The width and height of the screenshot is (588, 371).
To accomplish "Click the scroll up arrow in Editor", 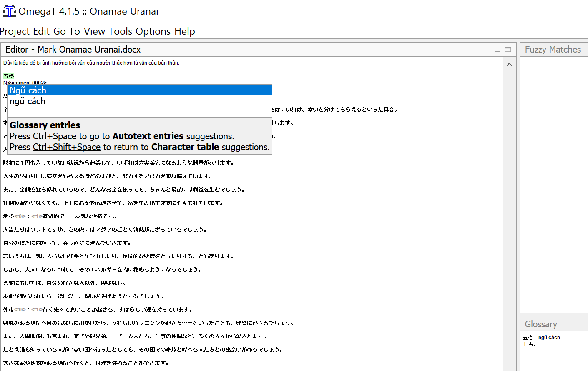I will (509, 64).
